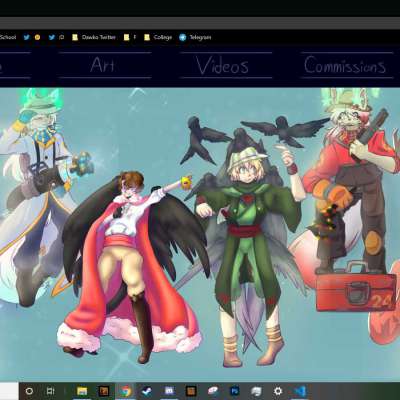The height and width of the screenshot is (400, 400).
Task: Launch File Explorer from the taskbar
Action: 82,391
